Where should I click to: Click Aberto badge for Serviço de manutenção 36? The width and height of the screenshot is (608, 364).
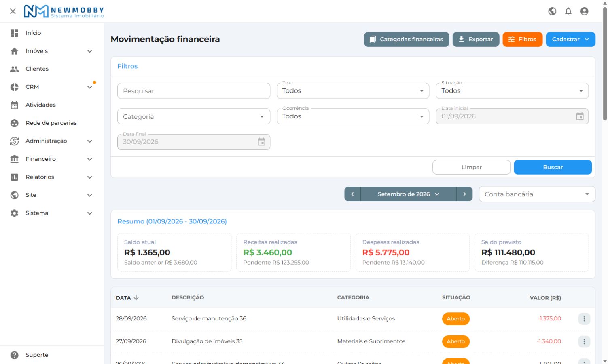456,319
